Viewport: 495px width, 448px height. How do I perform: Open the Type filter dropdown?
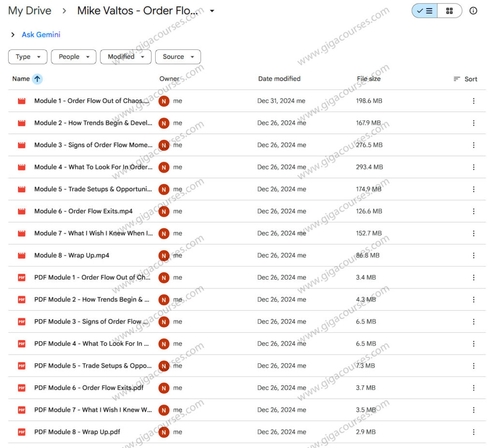[x=28, y=57]
